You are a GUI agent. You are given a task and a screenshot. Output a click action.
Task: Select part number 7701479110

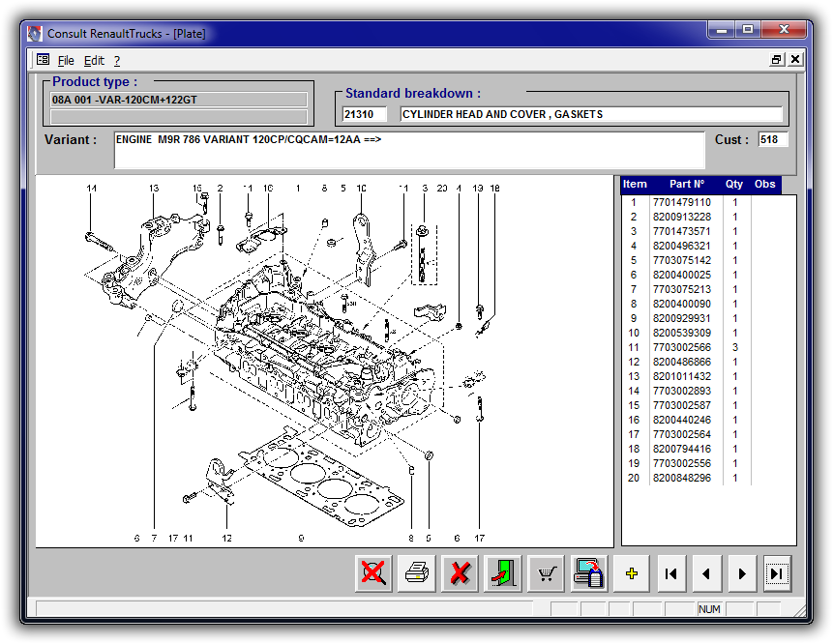coord(682,202)
